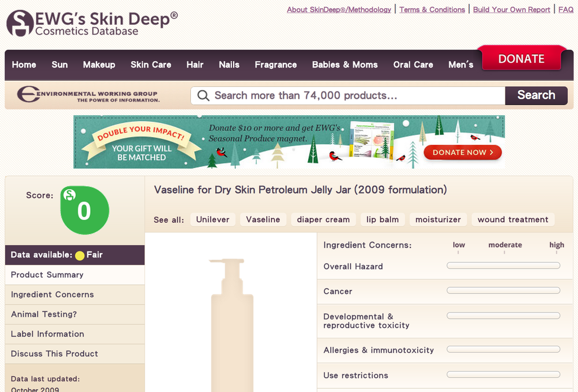The width and height of the screenshot is (578, 392).
Task: Select Discuss This Product in sidebar
Action: click(75, 354)
